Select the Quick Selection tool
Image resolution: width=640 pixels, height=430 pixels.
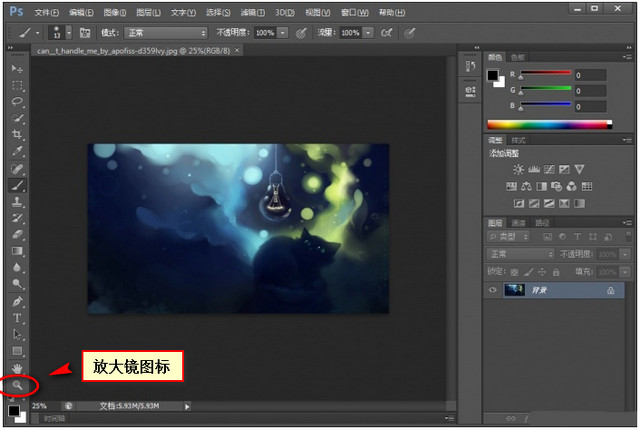(x=17, y=118)
